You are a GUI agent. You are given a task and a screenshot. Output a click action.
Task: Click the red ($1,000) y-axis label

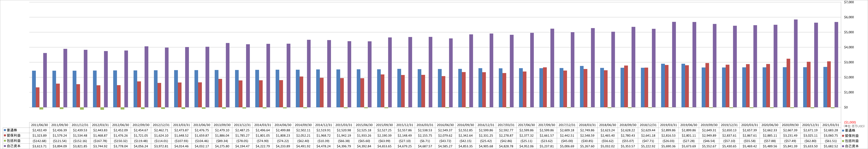(850, 122)
